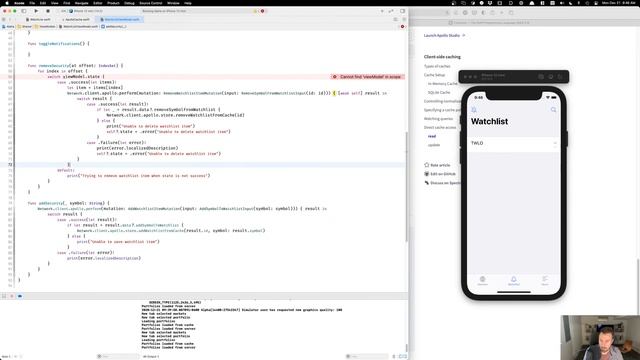The image size is (640, 360).
Task: Click 'func removeSecurity' declaration line
Action: pyautogui.click(x=75, y=65)
